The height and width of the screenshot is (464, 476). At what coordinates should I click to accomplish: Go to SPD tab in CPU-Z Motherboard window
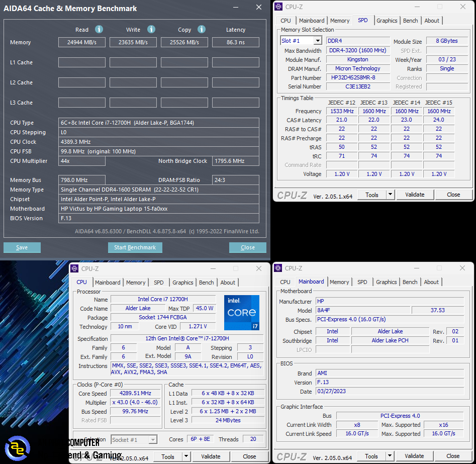(362, 282)
